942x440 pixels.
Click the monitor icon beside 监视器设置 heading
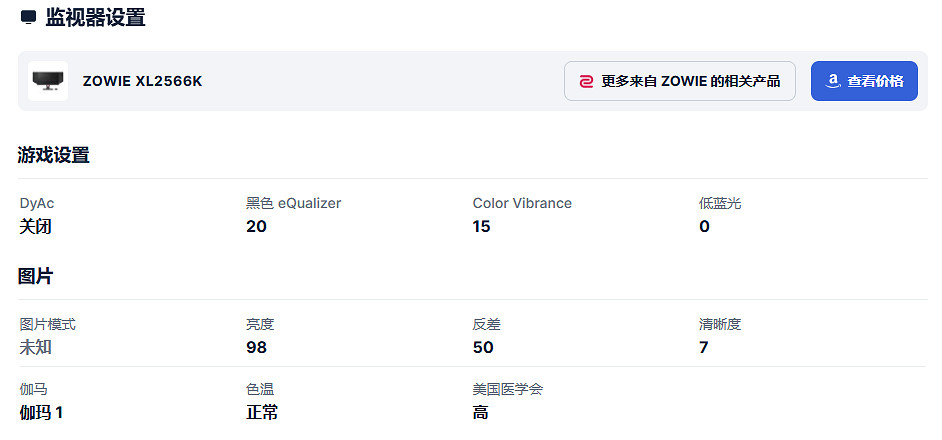[28, 17]
